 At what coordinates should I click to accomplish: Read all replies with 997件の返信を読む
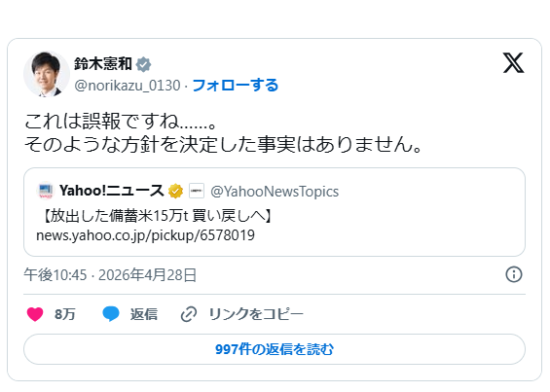(x=275, y=349)
